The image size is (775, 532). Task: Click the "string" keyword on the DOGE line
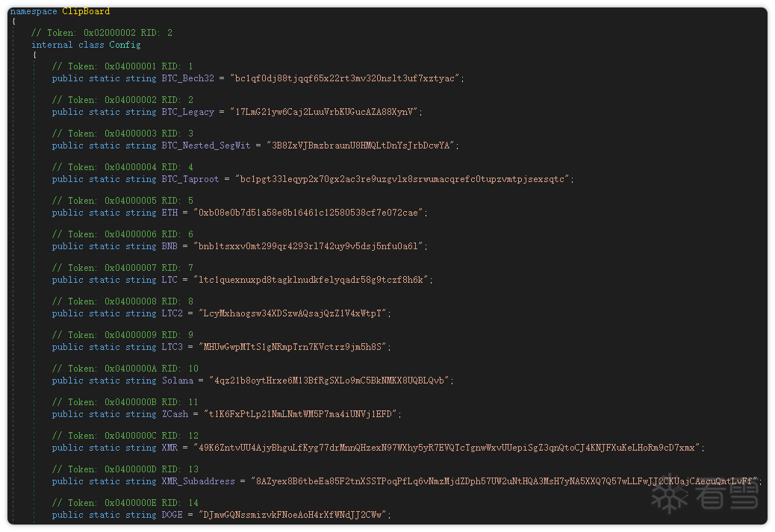(x=141, y=515)
